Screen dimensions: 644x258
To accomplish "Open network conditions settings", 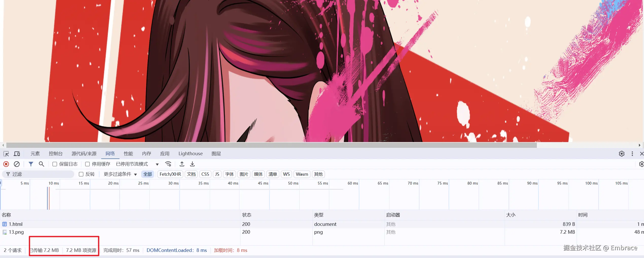I will (168, 164).
